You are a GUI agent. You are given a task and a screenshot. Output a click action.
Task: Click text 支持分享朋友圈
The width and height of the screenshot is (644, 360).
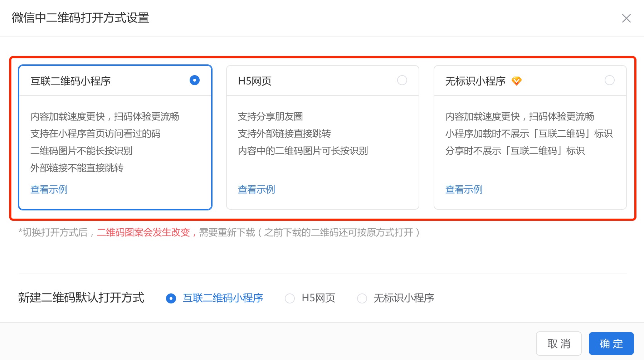pos(270,116)
